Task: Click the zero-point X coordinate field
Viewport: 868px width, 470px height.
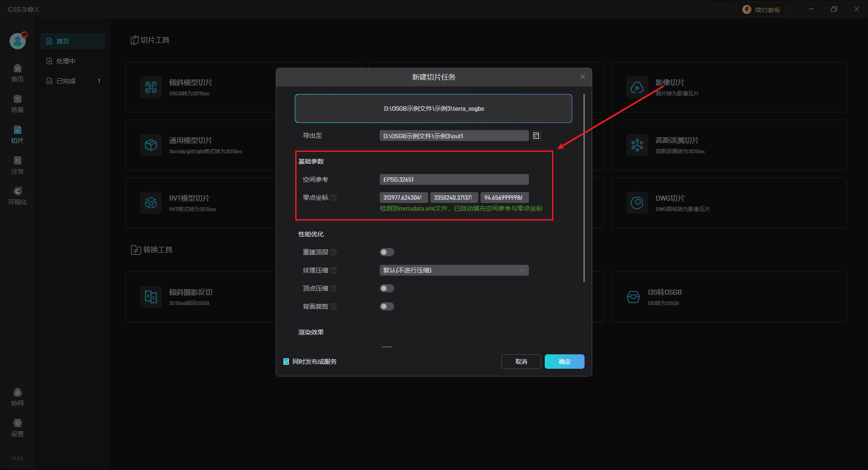Action: (403, 197)
